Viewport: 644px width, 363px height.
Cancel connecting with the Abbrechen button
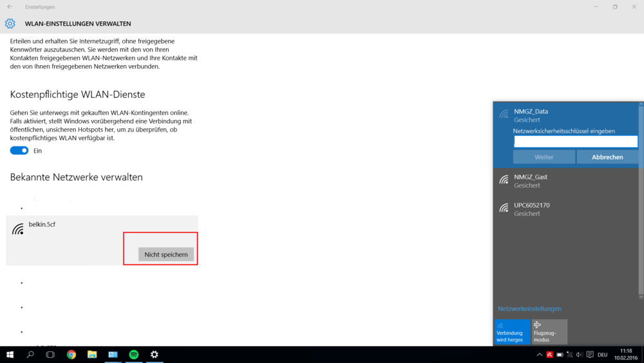pyautogui.click(x=607, y=157)
